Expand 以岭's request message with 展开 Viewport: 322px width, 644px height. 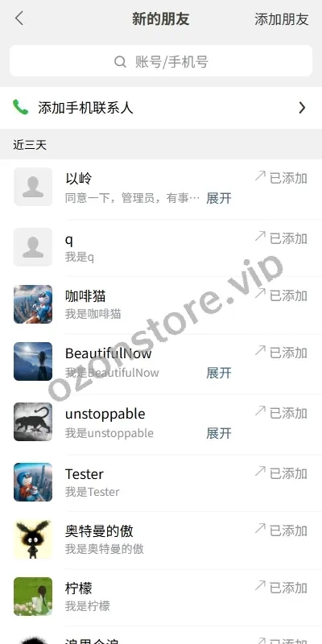click(x=219, y=198)
